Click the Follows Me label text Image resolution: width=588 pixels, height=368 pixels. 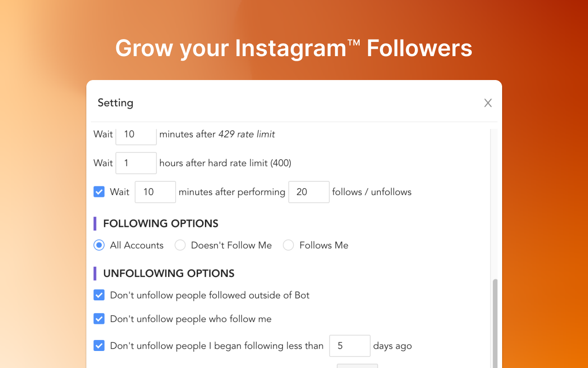point(324,245)
